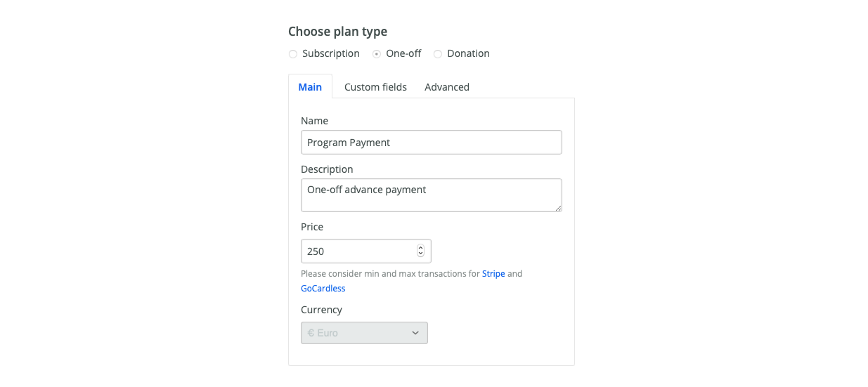This screenshot has width=868, height=387.
Task: Click the Price field label
Action: pyautogui.click(x=312, y=227)
